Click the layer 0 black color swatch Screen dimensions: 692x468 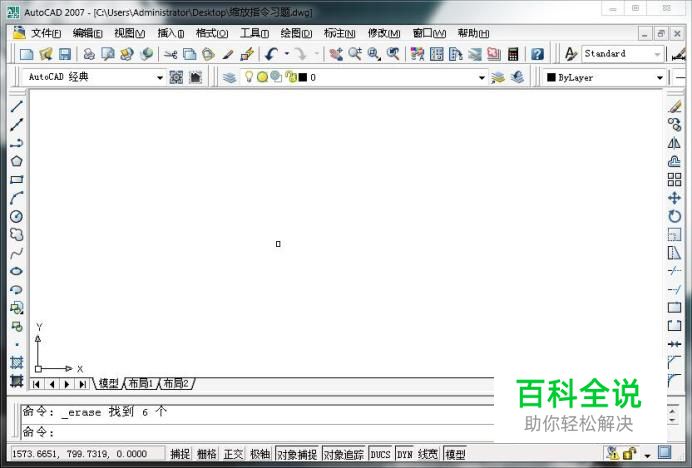click(303, 78)
